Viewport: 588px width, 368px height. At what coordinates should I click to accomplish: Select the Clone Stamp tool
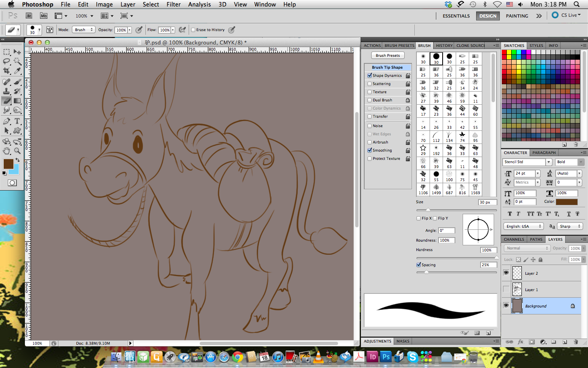(7, 91)
